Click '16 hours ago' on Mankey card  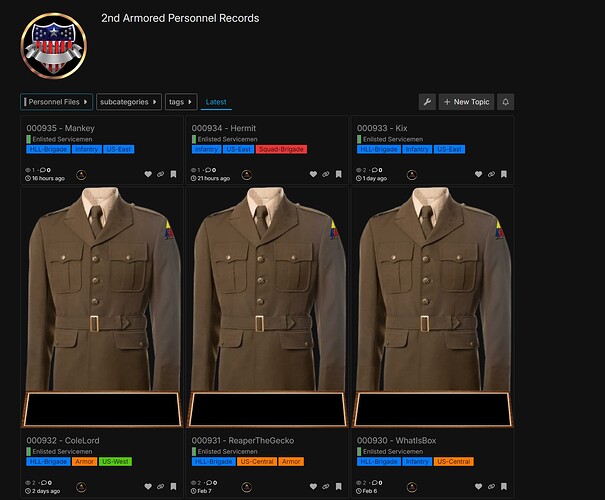45,178
